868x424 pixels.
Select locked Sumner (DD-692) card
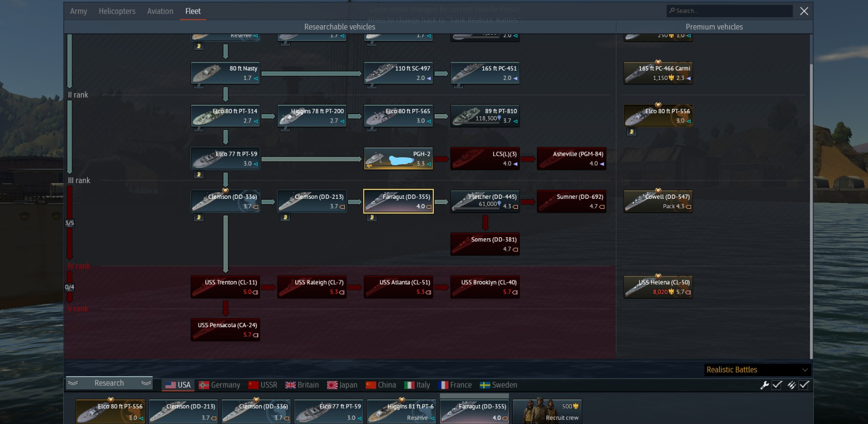(x=572, y=201)
